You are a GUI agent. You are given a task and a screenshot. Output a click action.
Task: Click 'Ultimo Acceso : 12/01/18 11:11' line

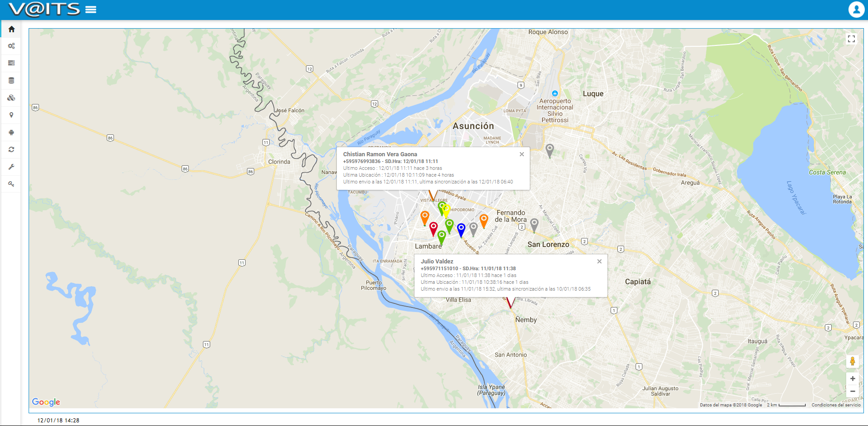coord(392,168)
